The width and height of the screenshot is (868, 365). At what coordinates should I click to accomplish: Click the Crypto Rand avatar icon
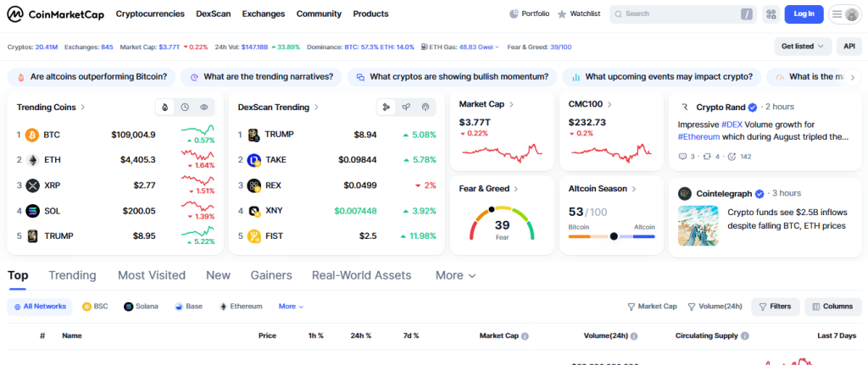click(685, 108)
